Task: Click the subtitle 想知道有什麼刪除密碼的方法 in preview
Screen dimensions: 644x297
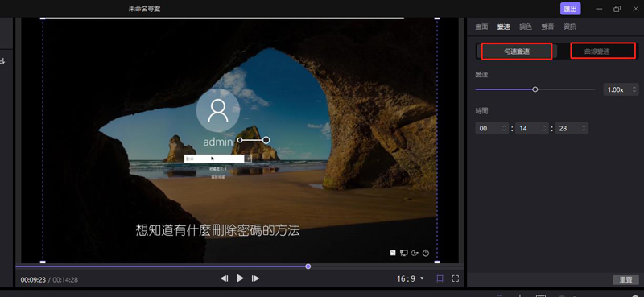Action: pos(217,230)
